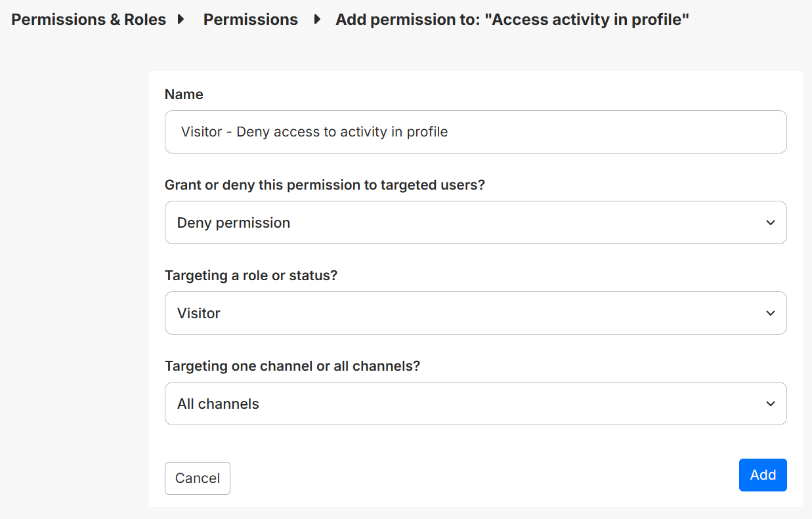This screenshot has width=812, height=519.
Task: Click the quoted 'Access activity in profile' title
Action: point(587,20)
